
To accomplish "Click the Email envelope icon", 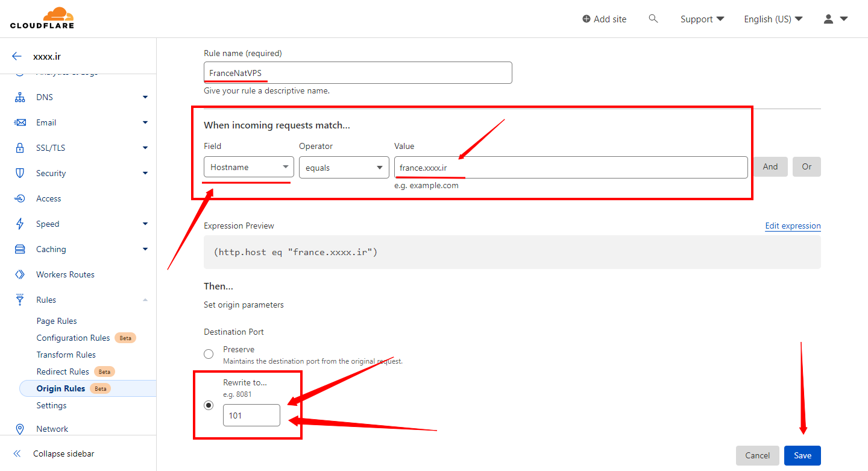I will tap(20, 122).
